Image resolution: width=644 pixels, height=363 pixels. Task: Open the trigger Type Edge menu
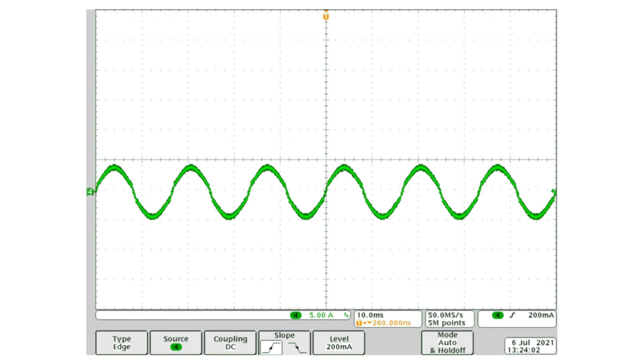coord(121,343)
